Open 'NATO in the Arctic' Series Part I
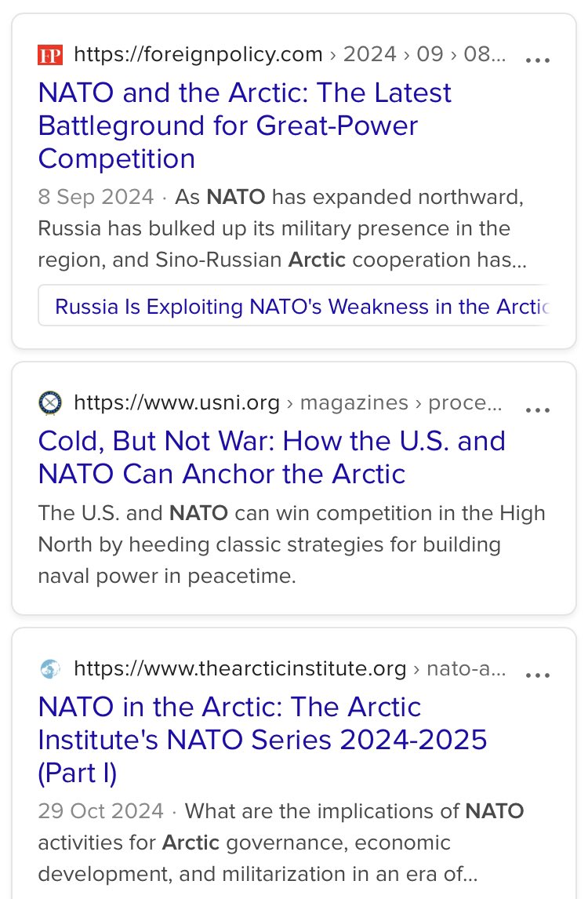588x899 pixels. (x=263, y=740)
